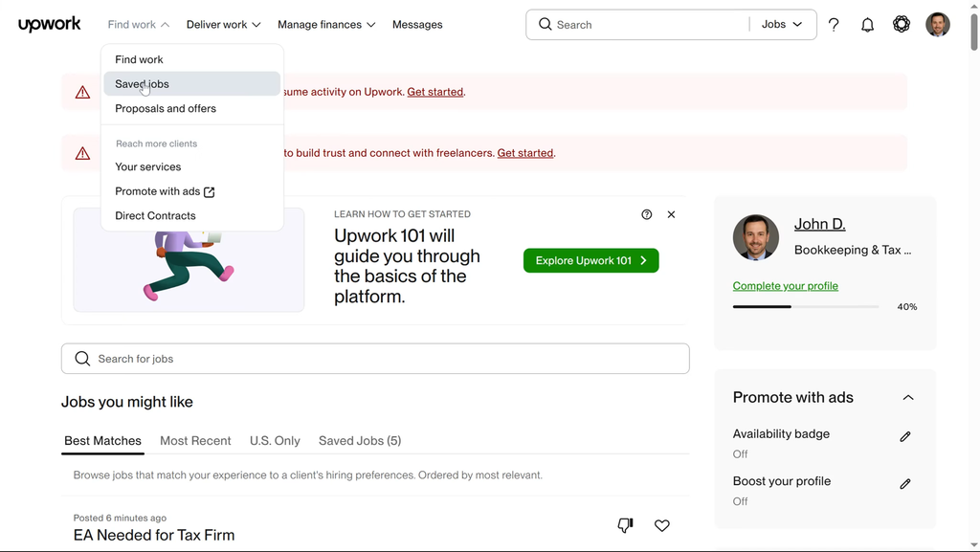Collapse the Promote with ads section
This screenshot has height=552, width=980.
pyautogui.click(x=908, y=398)
